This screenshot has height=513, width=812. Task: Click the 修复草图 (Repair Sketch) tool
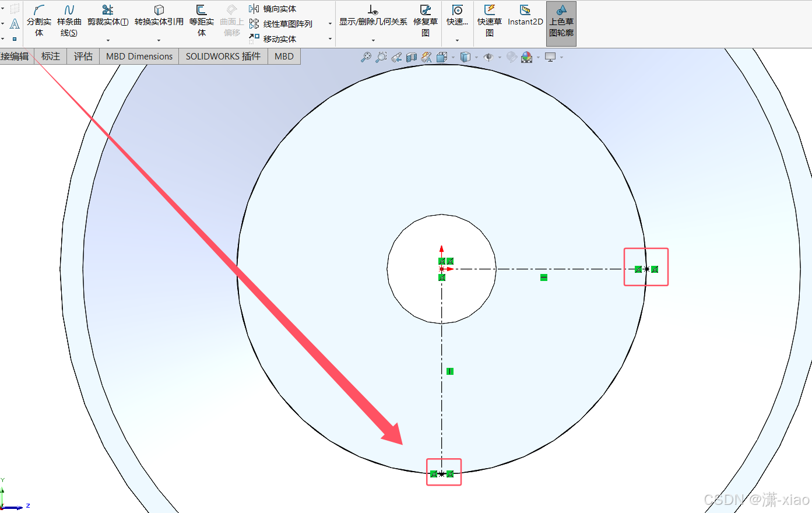pyautogui.click(x=426, y=21)
